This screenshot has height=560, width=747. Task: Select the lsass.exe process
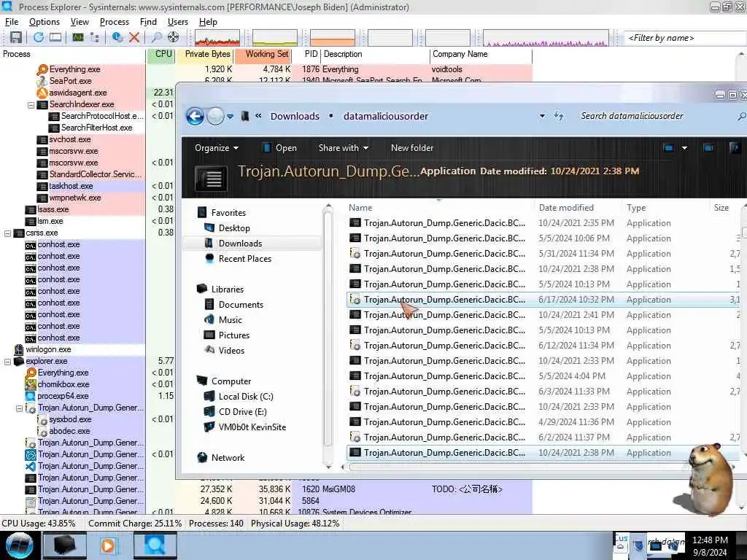[53, 209]
